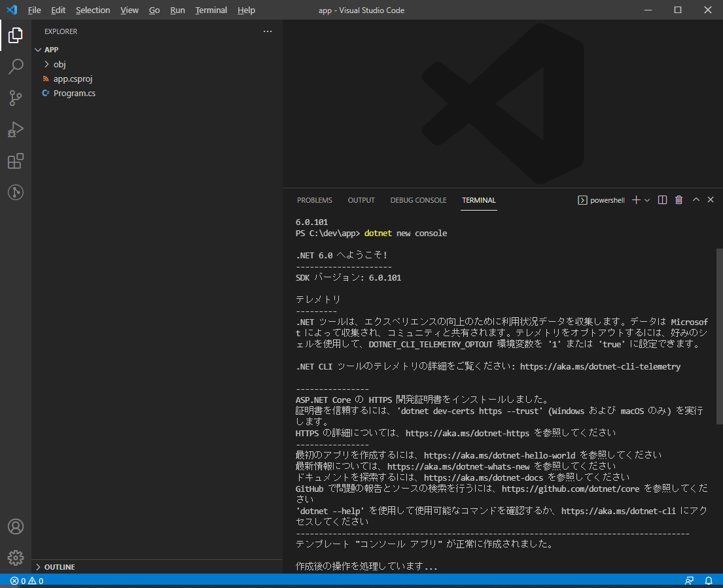
Task: Open the Git Graph activity bar icon
Action: tap(15, 192)
